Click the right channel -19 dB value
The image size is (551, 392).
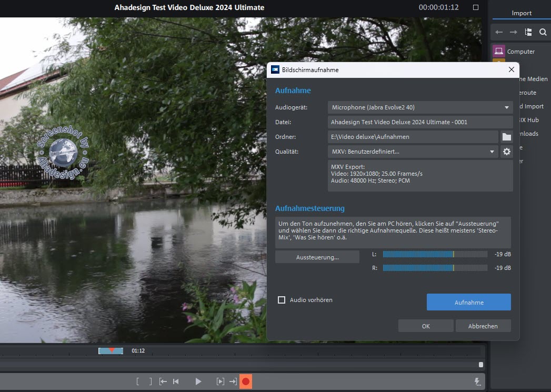pyautogui.click(x=503, y=268)
